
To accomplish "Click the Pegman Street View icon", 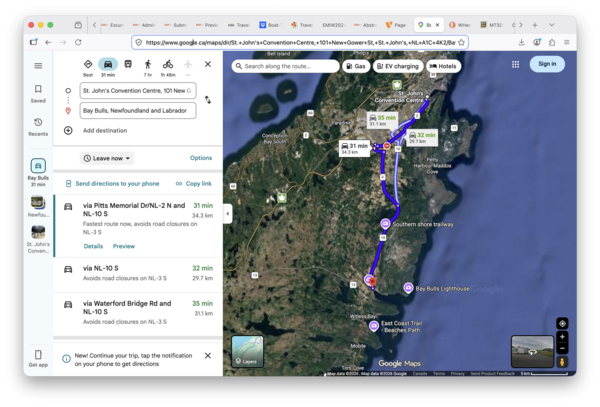I will click(562, 362).
